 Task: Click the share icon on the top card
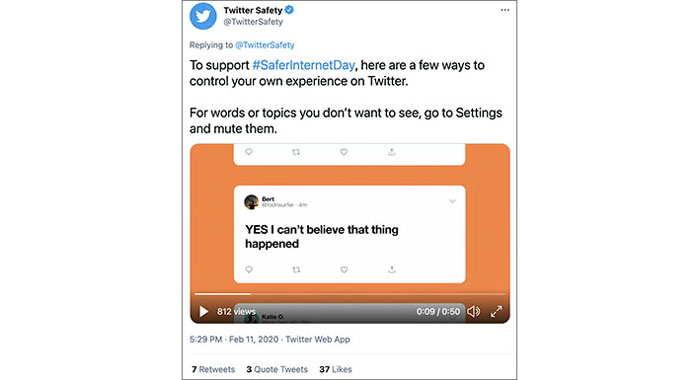[x=392, y=152]
